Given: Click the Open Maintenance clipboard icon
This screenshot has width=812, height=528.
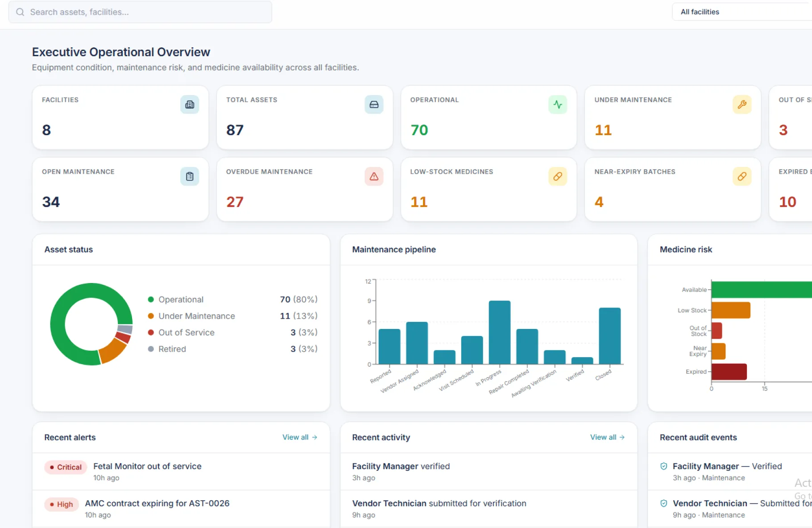Looking at the screenshot, I should click(190, 176).
